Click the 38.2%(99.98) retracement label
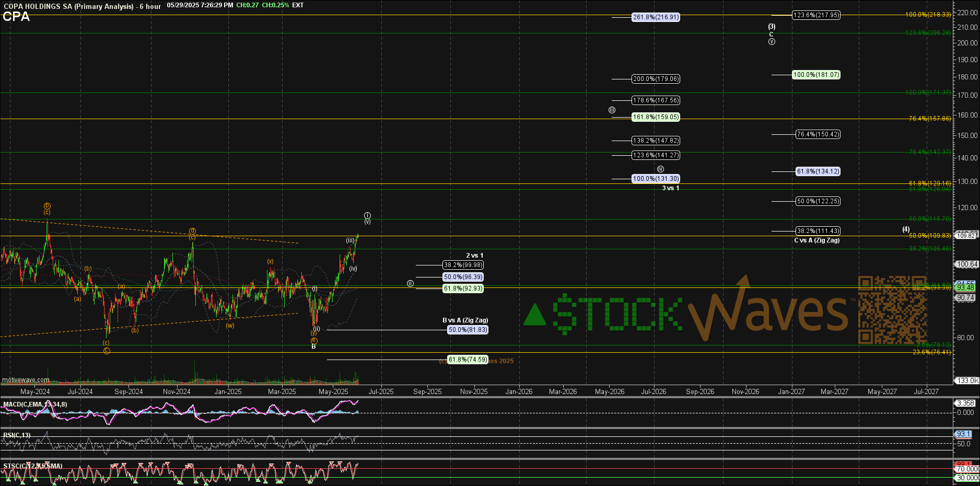Viewport: 980px width, 486px height. point(463,265)
